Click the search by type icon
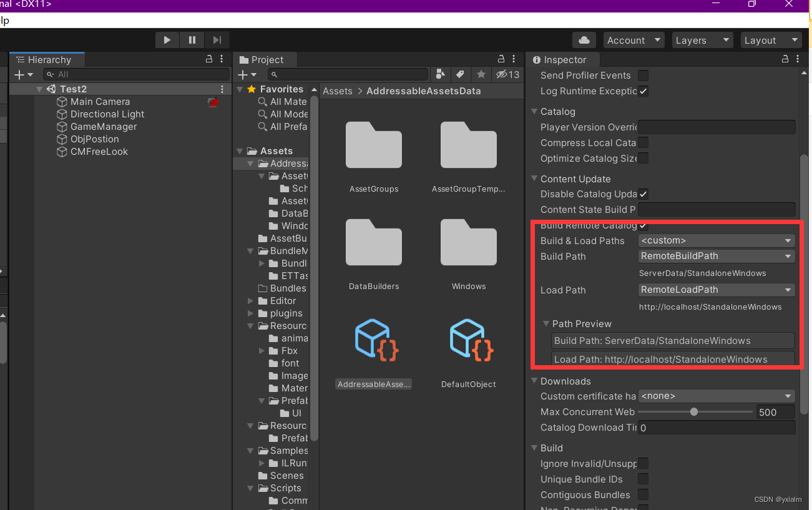812x510 pixels. point(441,74)
